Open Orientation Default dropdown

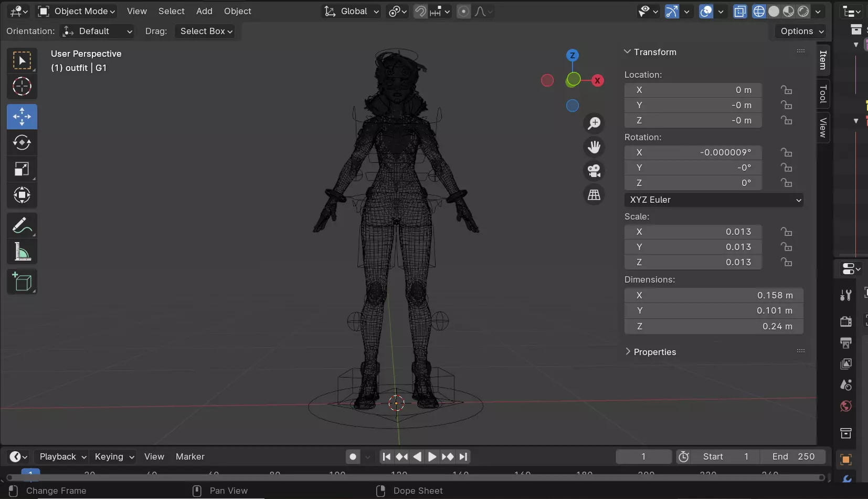click(x=97, y=31)
